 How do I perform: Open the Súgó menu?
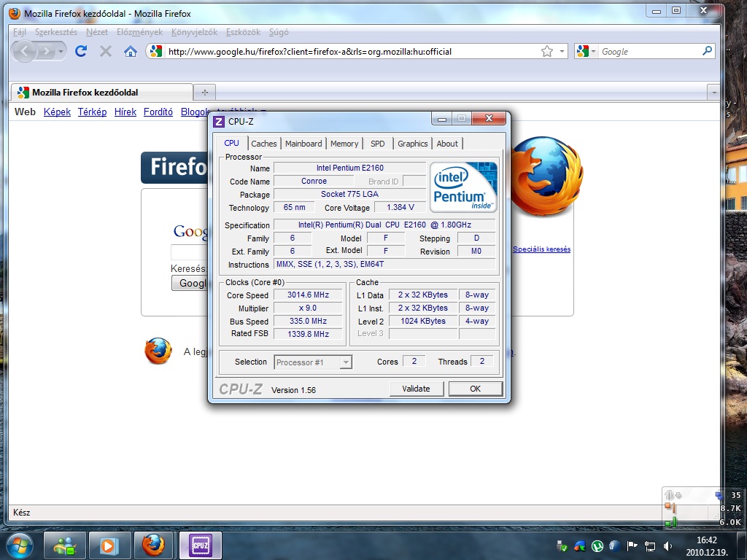tap(279, 32)
